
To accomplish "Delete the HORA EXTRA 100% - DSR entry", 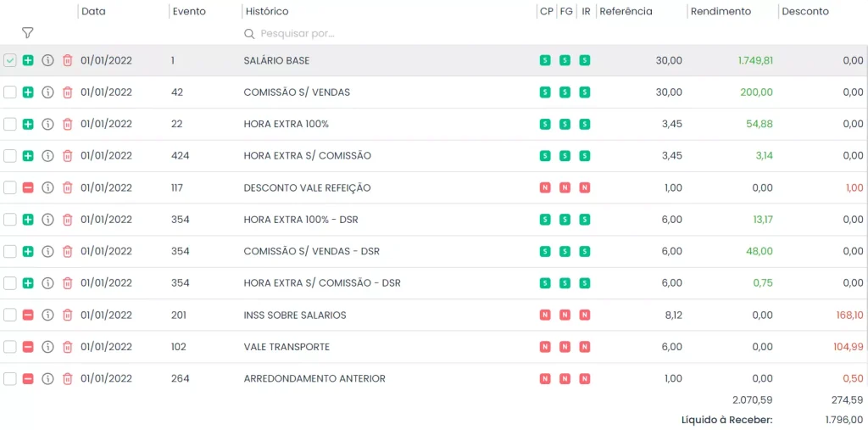I will tap(67, 220).
